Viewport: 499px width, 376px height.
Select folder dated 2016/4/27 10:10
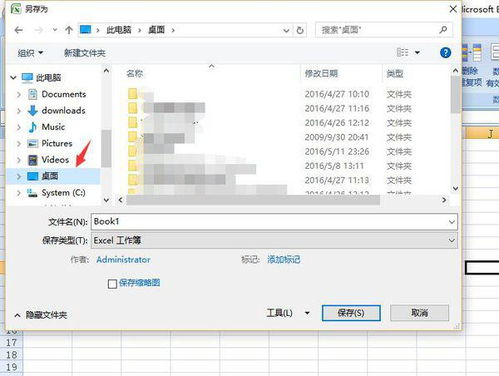tap(270, 94)
